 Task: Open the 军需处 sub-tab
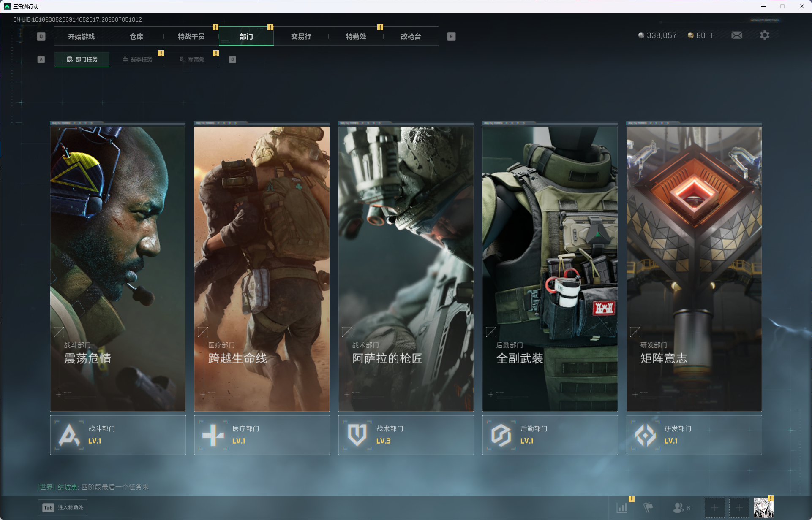[192, 59]
